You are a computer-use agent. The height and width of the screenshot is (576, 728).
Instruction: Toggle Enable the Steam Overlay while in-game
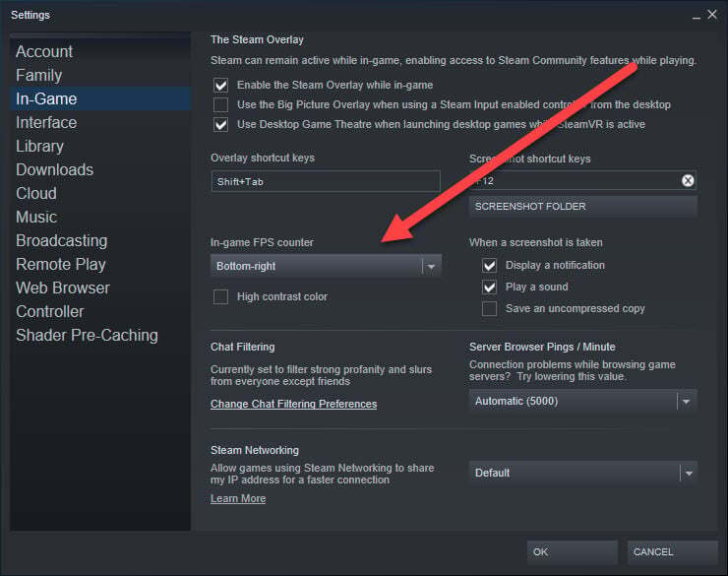point(220,85)
